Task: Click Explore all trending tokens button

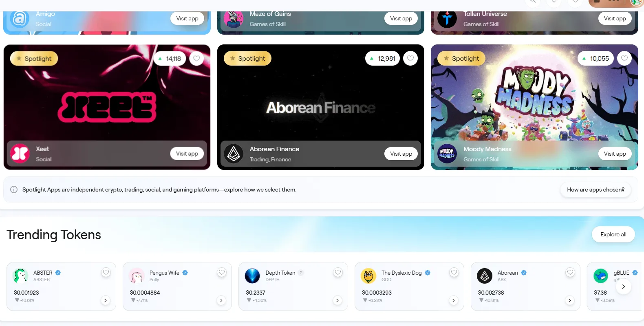Action: point(613,234)
